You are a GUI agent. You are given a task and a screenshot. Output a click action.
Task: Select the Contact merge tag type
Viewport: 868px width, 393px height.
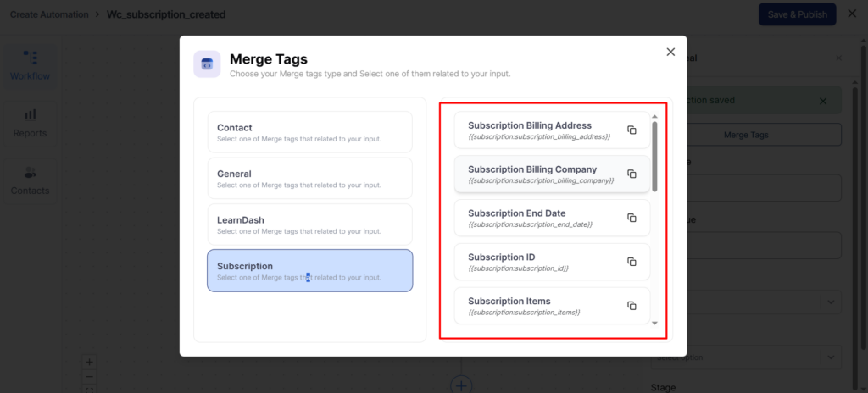(x=309, y=132)
